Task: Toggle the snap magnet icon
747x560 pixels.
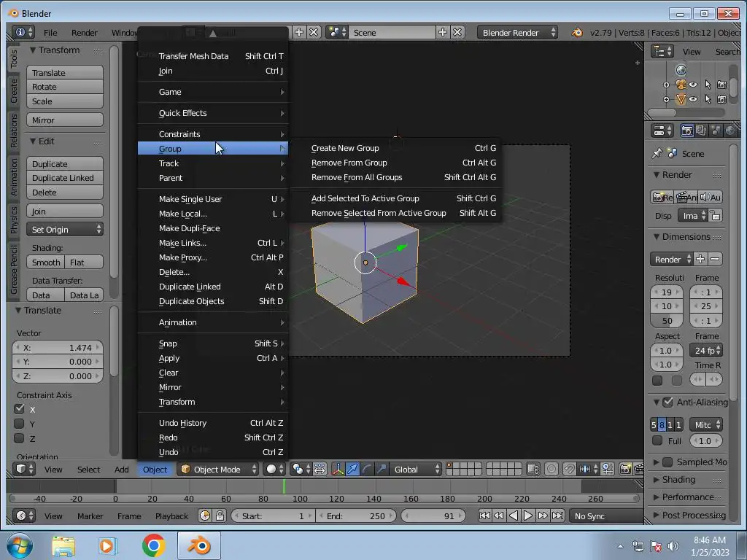Action: tap(569, 469)
